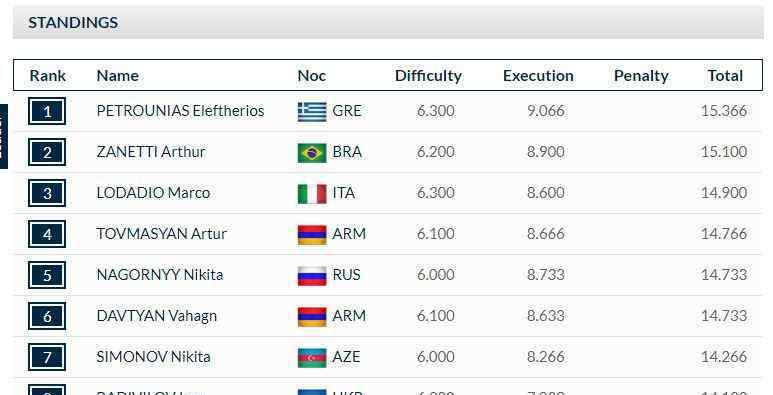773x395 pixels.
Task: Click Davtyan's Armenia flag icon
Action: [x=312, y=317]
